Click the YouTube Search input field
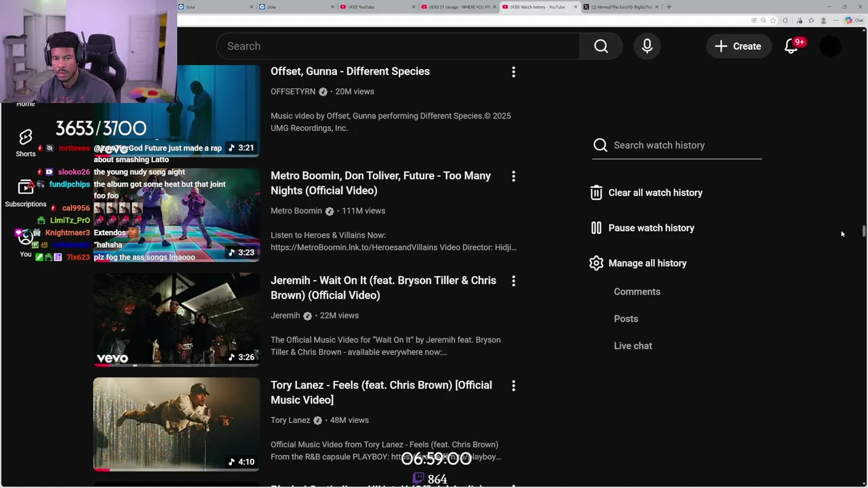868x488 pixels. [397, 46]
